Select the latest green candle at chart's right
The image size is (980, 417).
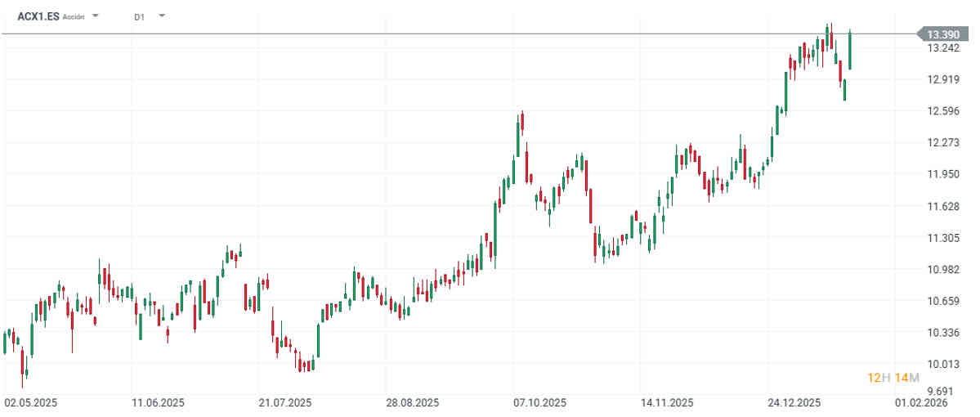click(x=850, y=50)
